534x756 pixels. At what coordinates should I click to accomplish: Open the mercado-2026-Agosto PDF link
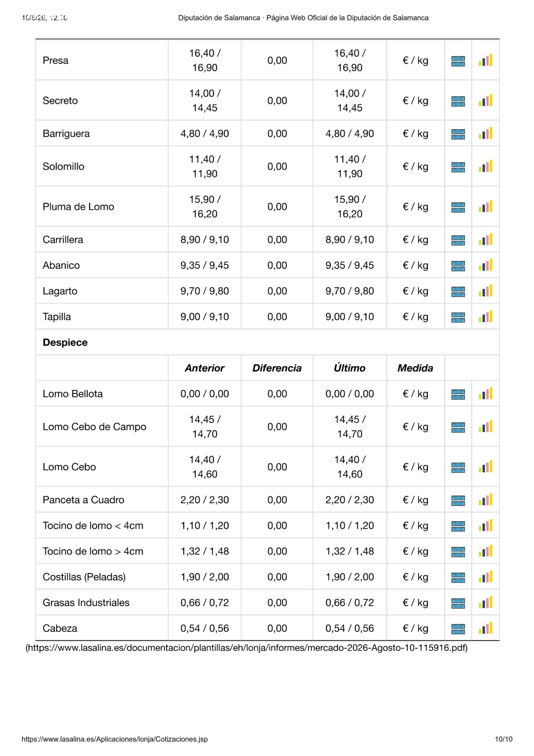[x=246, y=648]
